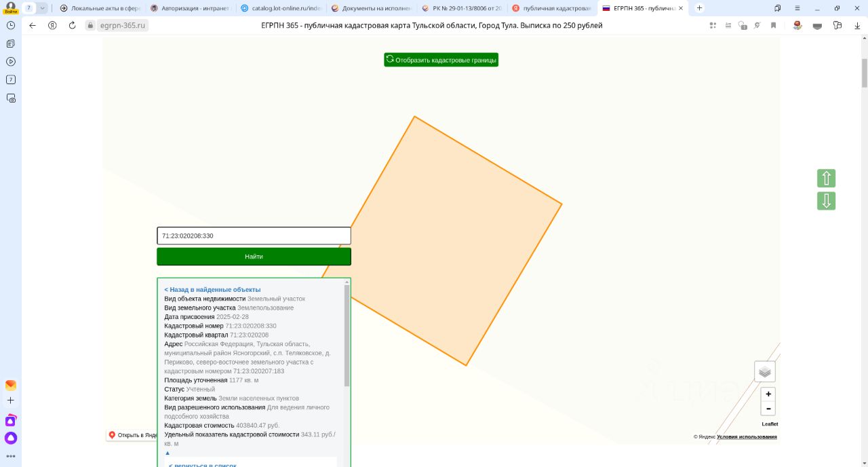The image size is (868, 467).
Task: Open the browser history clock icon
Action: [11, 25]
